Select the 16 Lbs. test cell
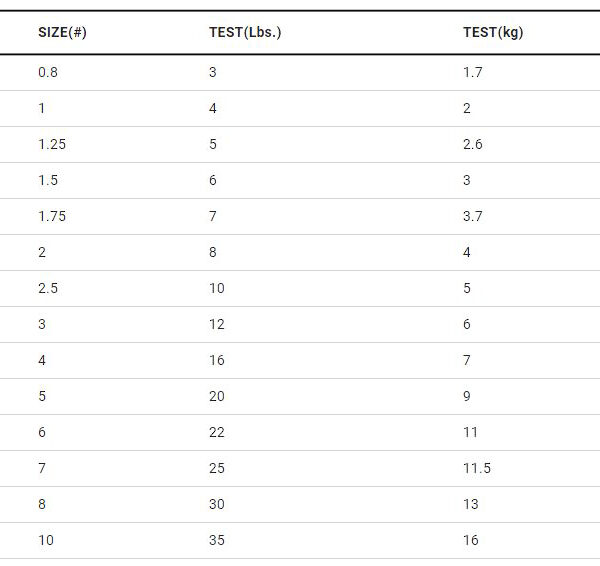 tap(217, 360)
